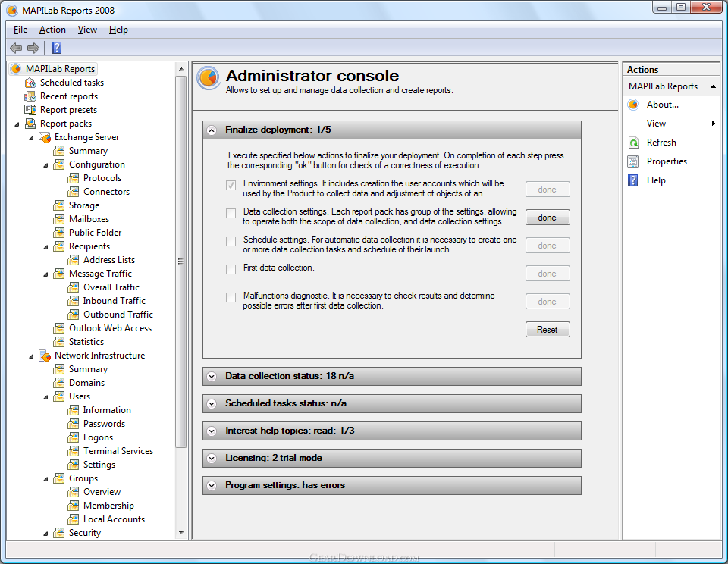The image size is (728, 564).
Task: Check the First data collection checkbox
Action: point(231,269)
